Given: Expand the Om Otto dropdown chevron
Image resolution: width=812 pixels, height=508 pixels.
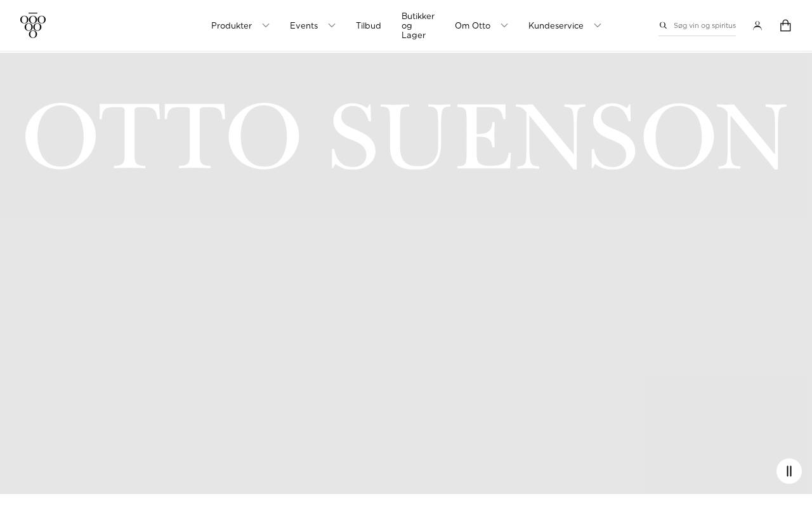Looking at the screenshot, I should click(x=504, y=25).
